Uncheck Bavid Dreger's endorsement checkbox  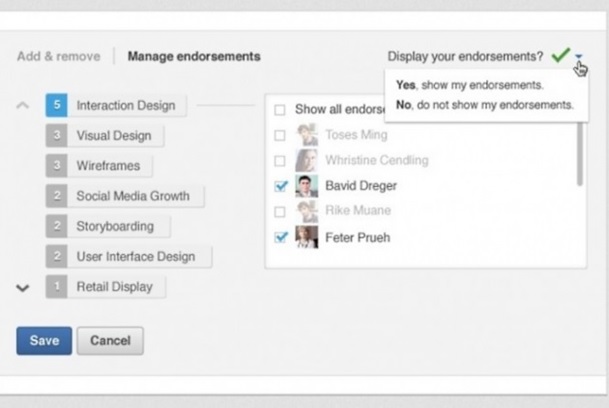[x=280, y=186]
